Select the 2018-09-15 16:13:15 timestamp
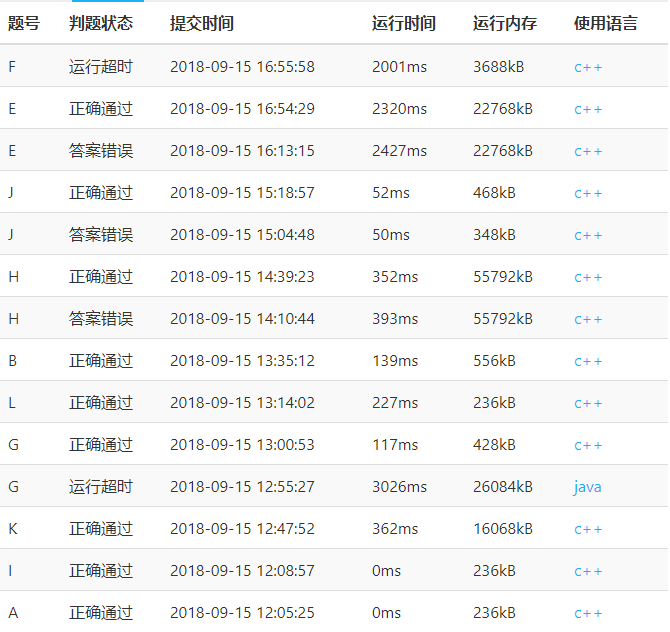This screenshot has height=632, width=670. 242,150
